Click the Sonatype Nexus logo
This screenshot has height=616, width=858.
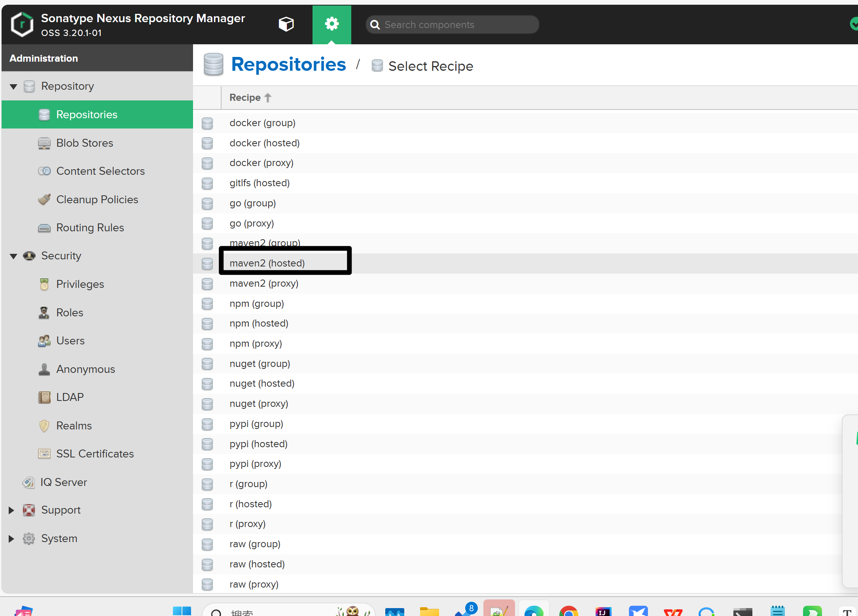(22, 24)
